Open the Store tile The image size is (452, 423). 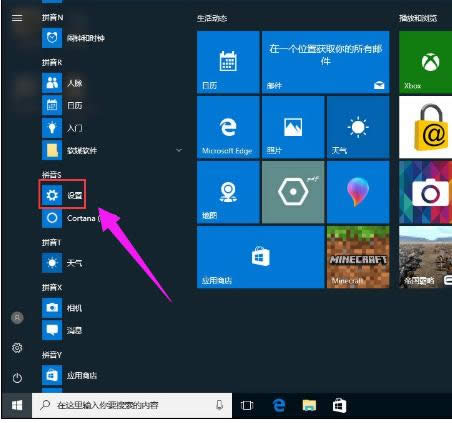260,257
